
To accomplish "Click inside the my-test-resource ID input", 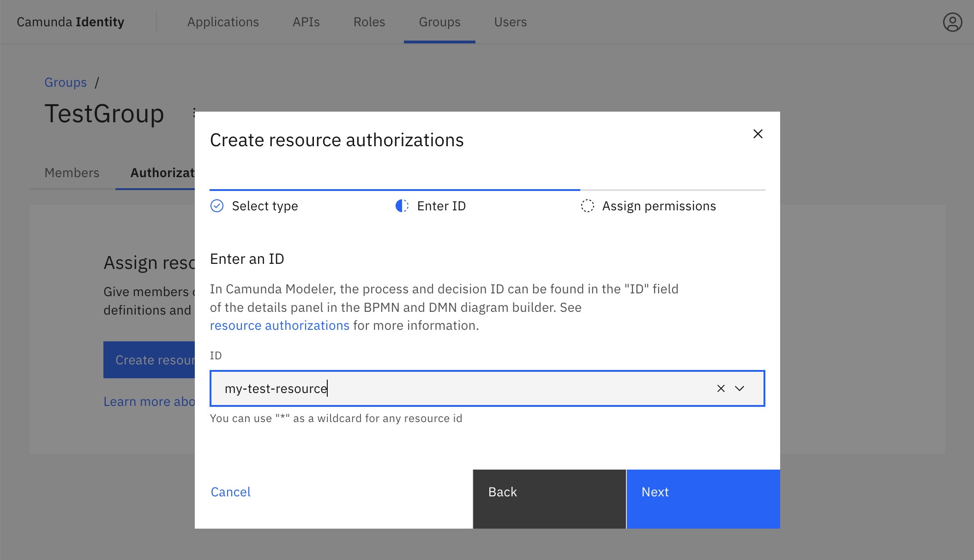I will pyautogui.click(x=415, y=388).
